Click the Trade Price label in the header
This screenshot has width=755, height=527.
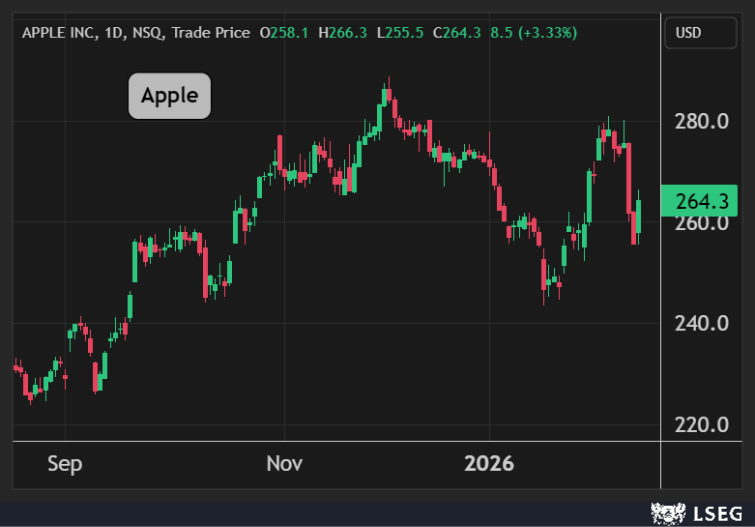click(211, 33)
